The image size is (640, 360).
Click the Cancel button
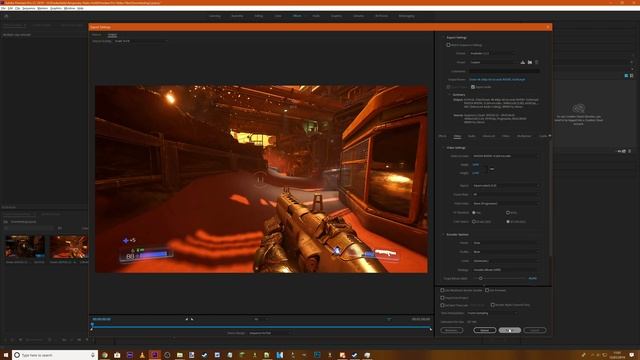[x=534, y=330]
